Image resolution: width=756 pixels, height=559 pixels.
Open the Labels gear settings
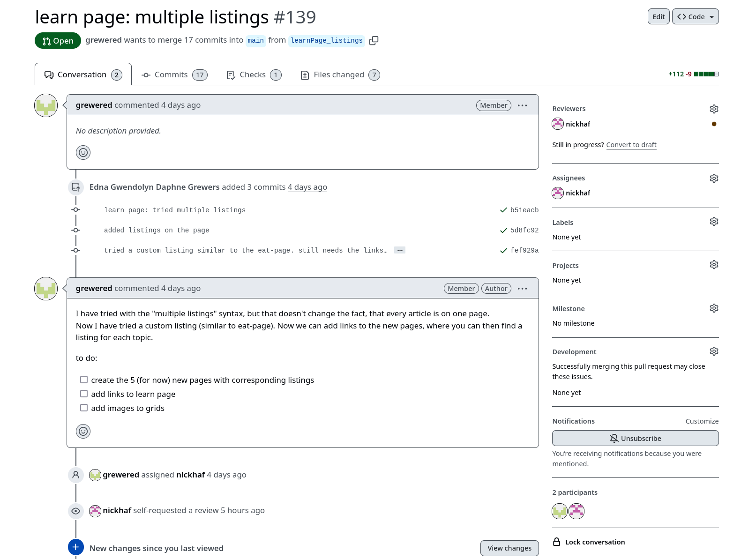[x=713, y=222]
